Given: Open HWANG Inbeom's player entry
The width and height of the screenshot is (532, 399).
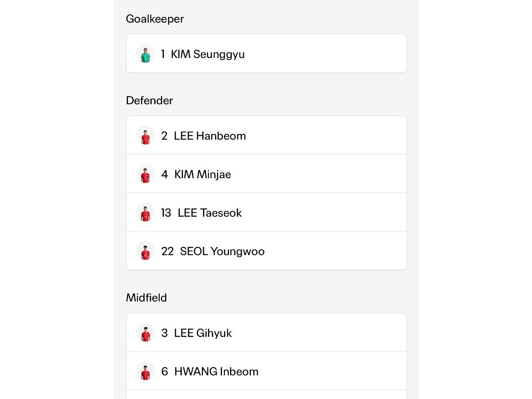Looking at the screenshot, I should pos(266,371).
